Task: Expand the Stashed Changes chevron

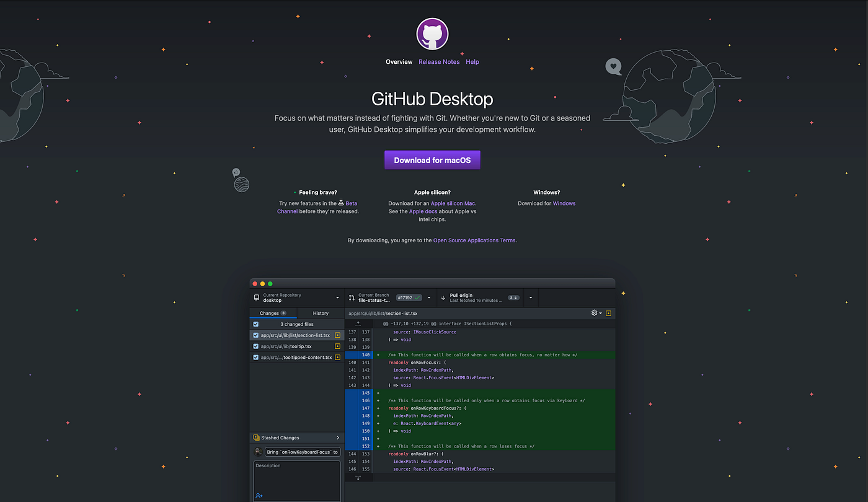Action: tap(338, 438)
